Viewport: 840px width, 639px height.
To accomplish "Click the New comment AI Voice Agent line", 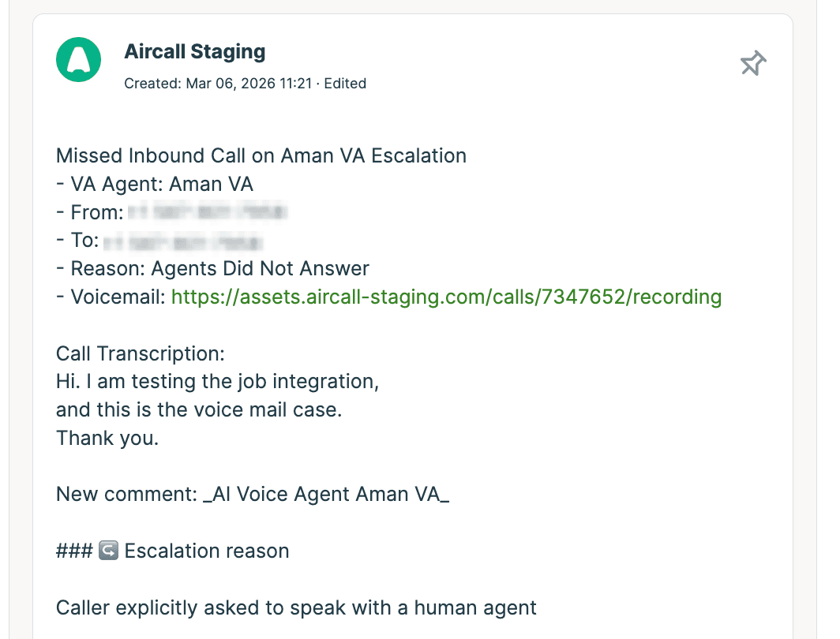I will tap(252, 495).
